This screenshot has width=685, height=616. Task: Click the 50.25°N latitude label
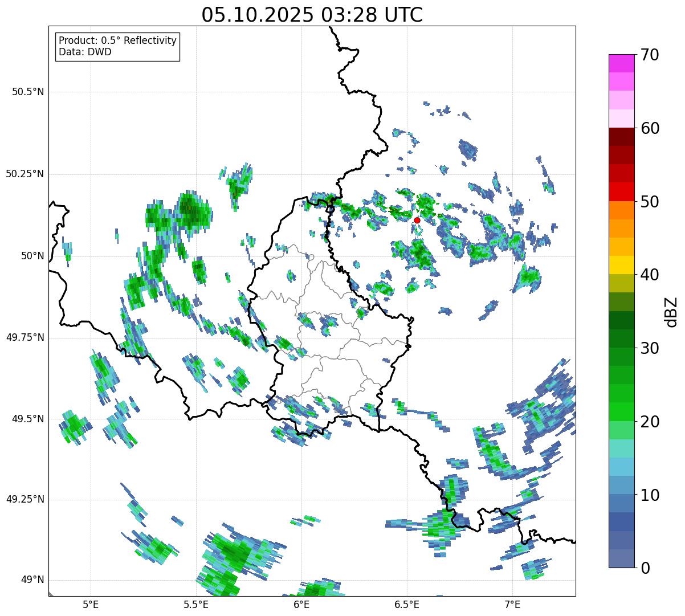(x=25, y=174)
